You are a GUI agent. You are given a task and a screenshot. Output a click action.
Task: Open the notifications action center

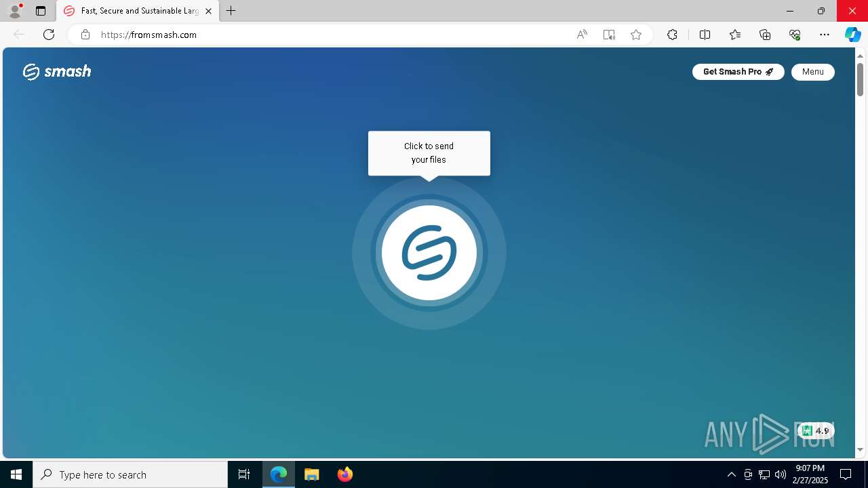[846, 474]
